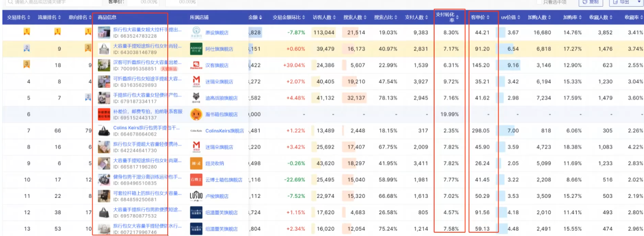This screenshot has width=644, height=236.
Task: Click the 云博士 red store logo
Action: 196,180
